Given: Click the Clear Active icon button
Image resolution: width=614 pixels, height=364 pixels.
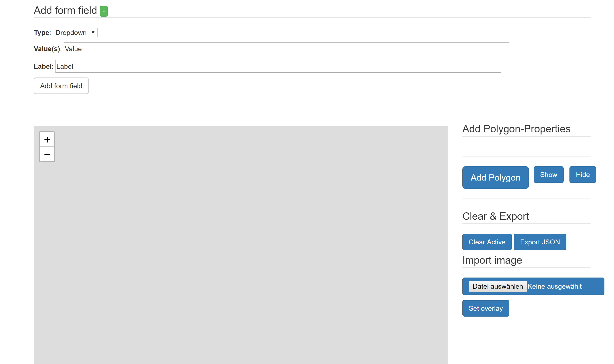Looking at the screenshot, I should pos(486,242).
